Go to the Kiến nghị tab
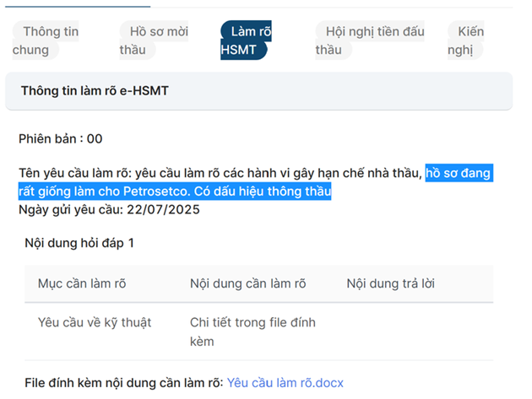Screen dimensions: 532x399 (465, 40)
